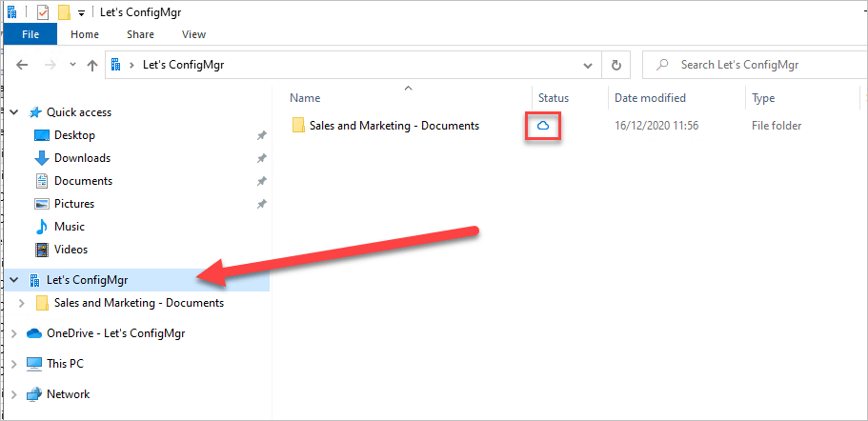Expand Sales and Marketing - Documents tree node
This screenshot has height=421, width=868.
[x=22, y=303]
